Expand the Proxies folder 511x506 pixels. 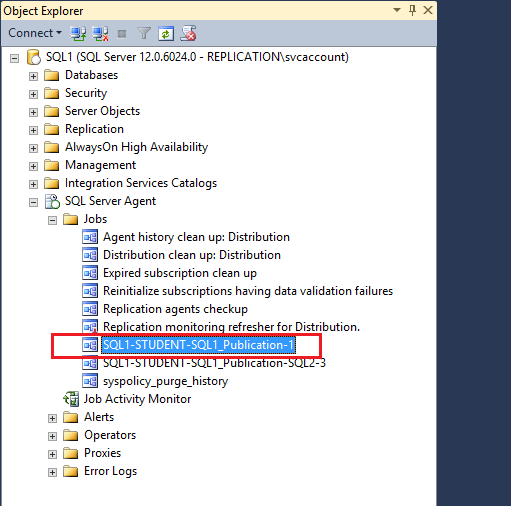52,454
